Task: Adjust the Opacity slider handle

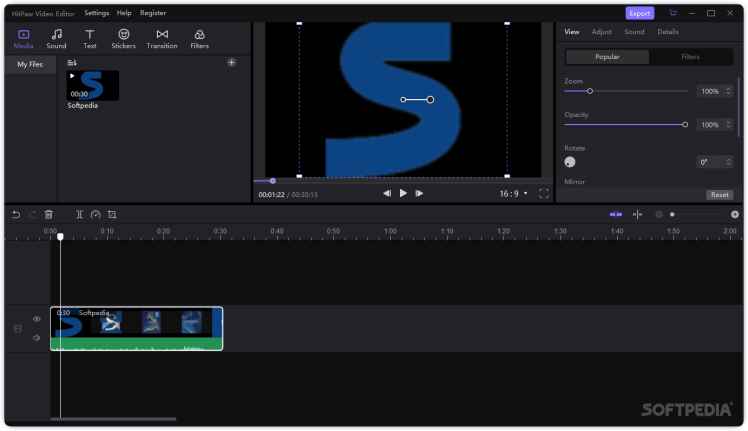Action: coord(685,125)
